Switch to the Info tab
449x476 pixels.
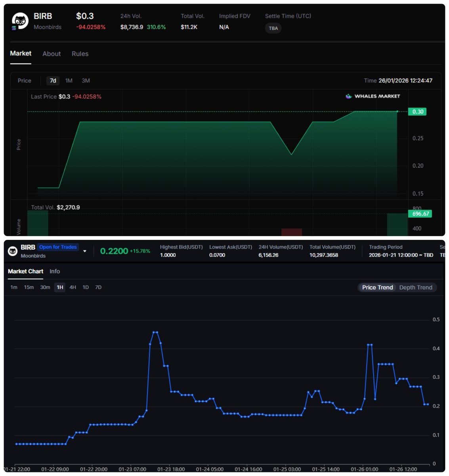(x=55, y=271)
